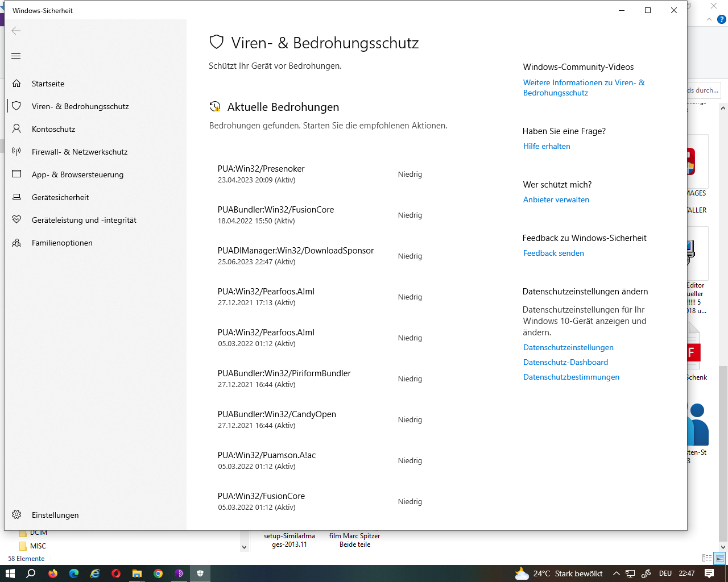Click the Gerätesicherheit laptop icon
The width and height of the screenshot is (728, 582).
click(x=16, y=197)
